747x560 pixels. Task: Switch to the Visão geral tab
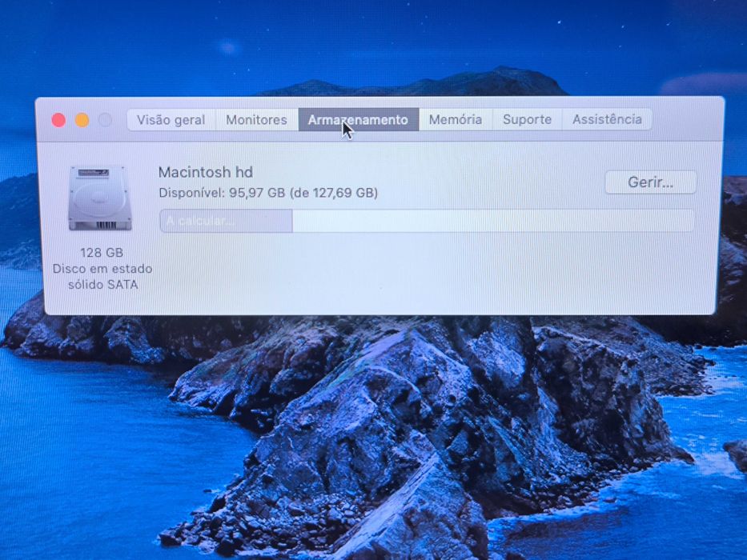171,119
